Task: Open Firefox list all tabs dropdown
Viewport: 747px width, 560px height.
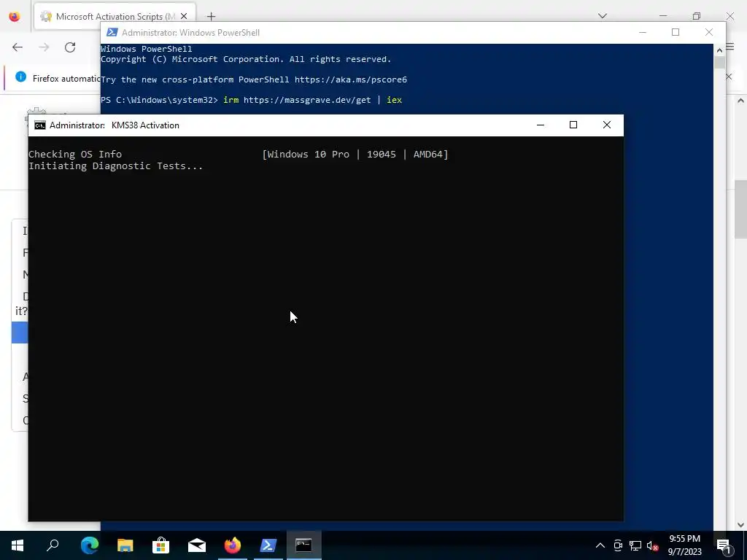Action: pos(603,16)
